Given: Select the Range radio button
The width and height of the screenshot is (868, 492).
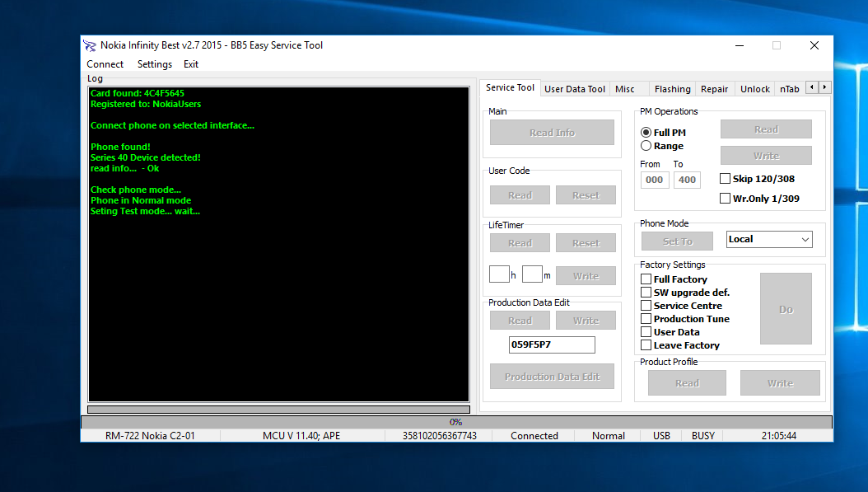Looking at the screenshot, I should (646, 146).
